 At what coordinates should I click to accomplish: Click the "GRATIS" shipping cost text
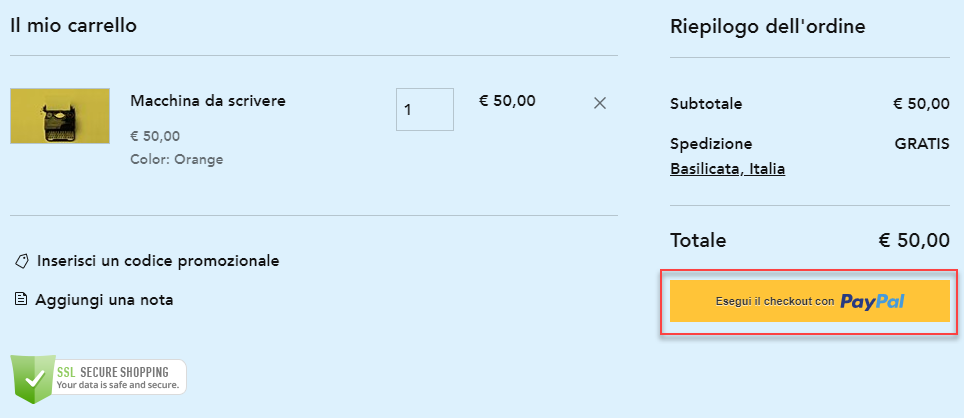click(922, 143)
